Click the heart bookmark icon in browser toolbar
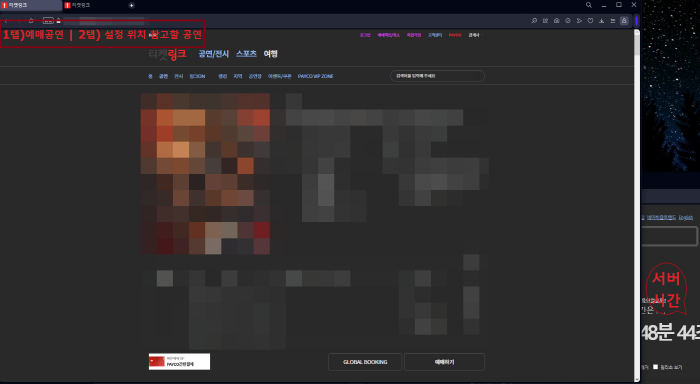Image resolution: width=700 pixels, height=384 pixels. pos(590,21)
